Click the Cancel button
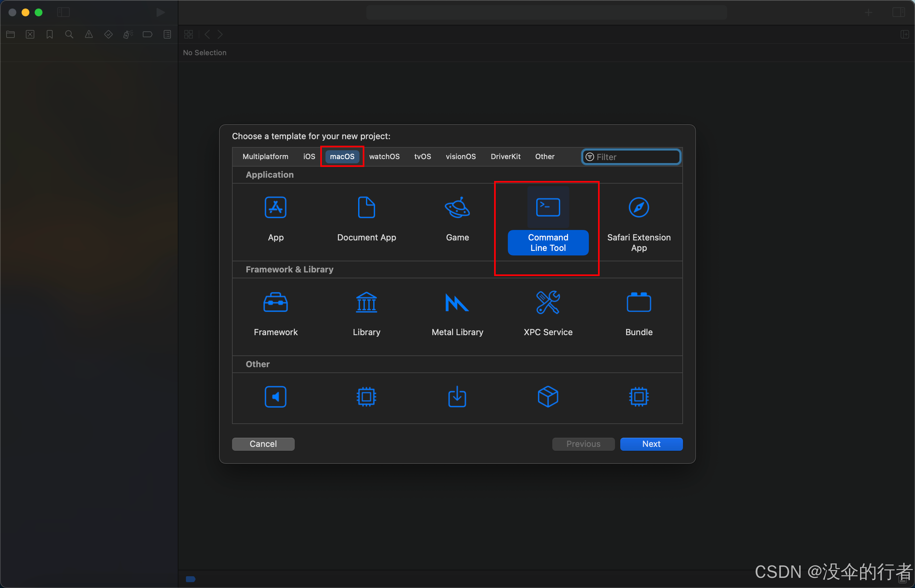The width and height of the screenshot is (915, 588). (263, 444)
